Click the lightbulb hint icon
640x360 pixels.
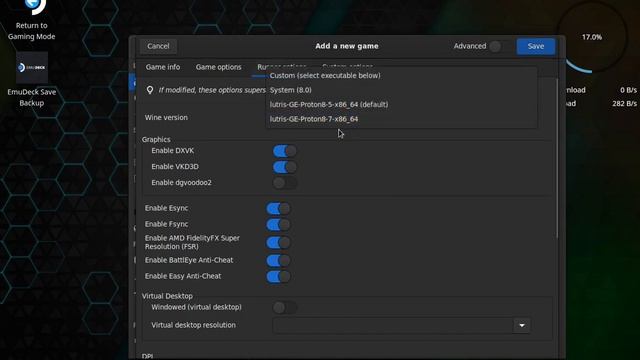coord(150,90)
